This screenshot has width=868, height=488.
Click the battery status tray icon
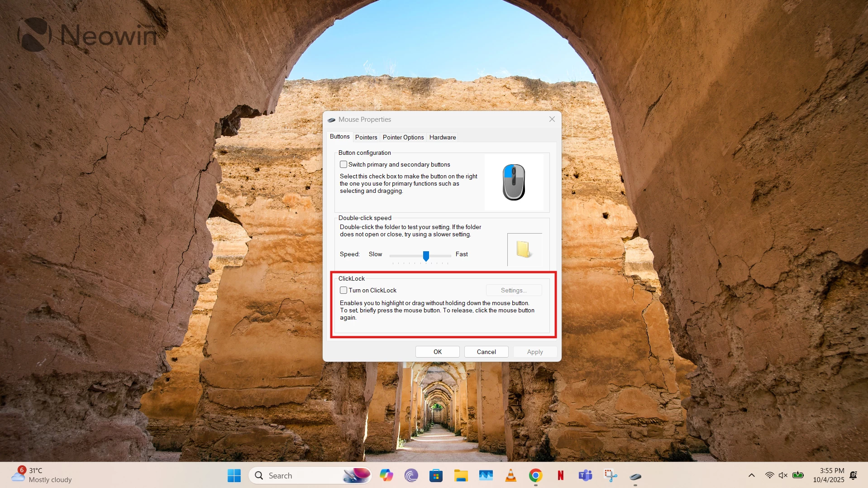(798, 475)
